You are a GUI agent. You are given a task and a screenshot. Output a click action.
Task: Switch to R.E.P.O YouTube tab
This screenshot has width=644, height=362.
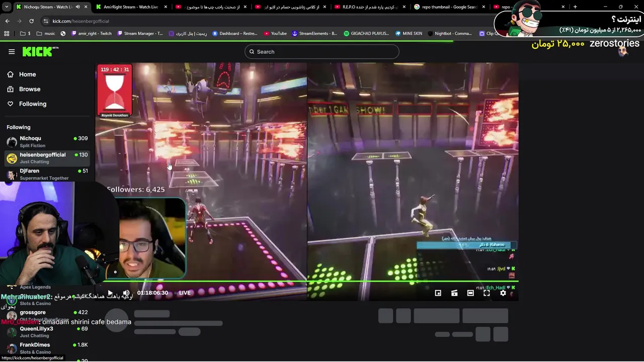tap(370, 7)
